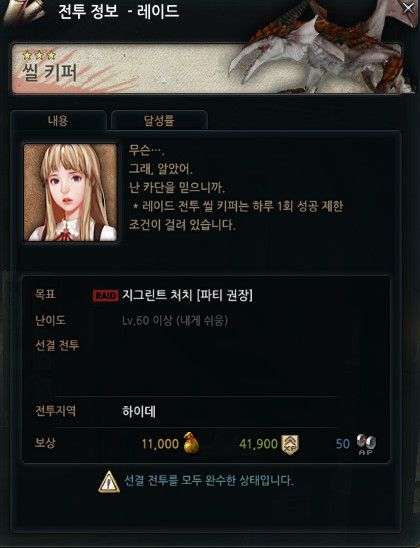Click the 하이데 battle region name
420x548 pixels.
pos(139,411)
